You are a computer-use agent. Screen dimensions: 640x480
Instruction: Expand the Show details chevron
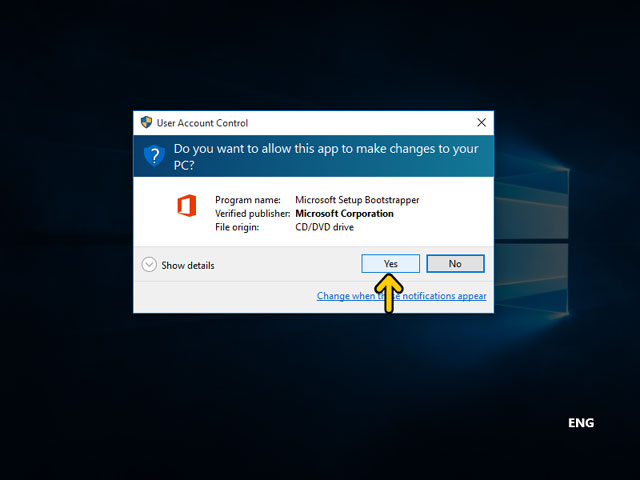149,264
